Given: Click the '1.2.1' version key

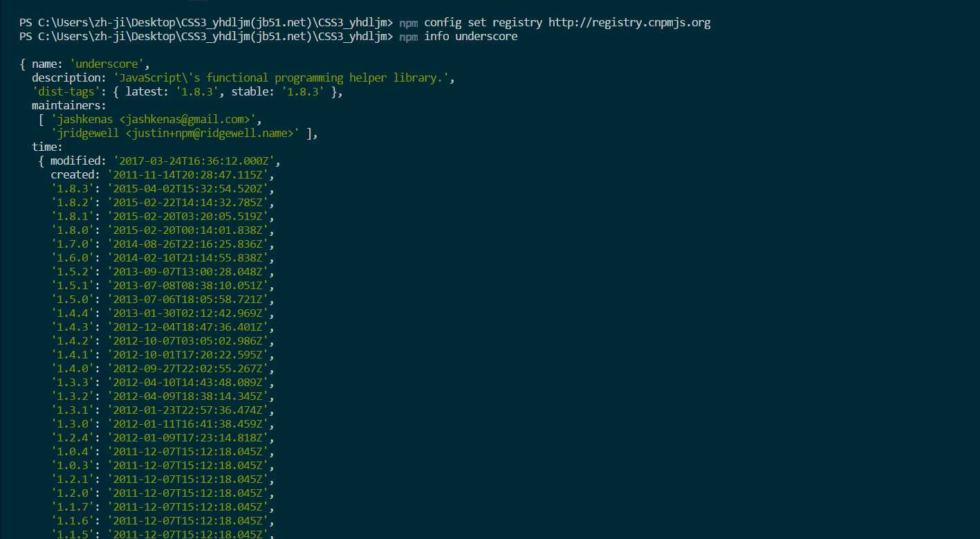Looking at the screenshot, I should tap(73, 479).
